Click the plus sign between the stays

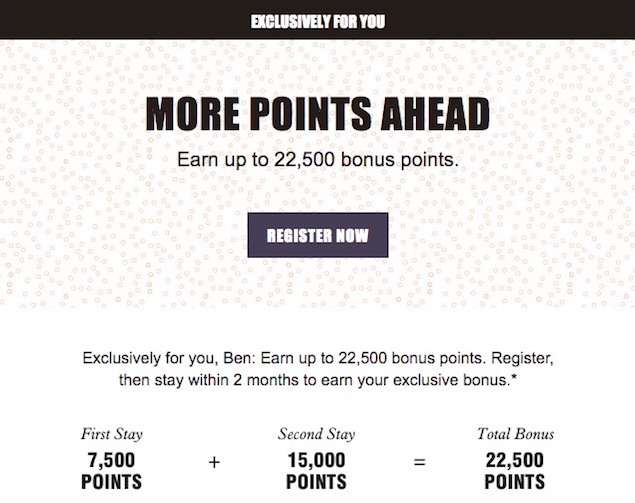214,462
